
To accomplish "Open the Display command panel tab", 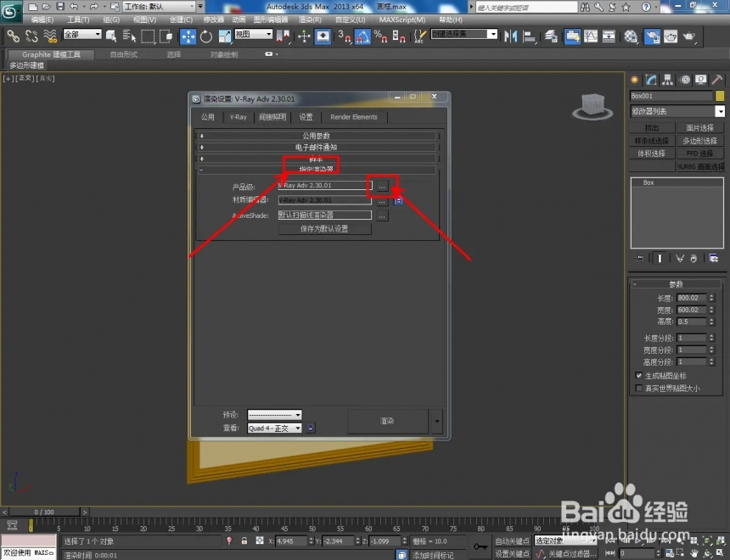I will coord(700,80).
